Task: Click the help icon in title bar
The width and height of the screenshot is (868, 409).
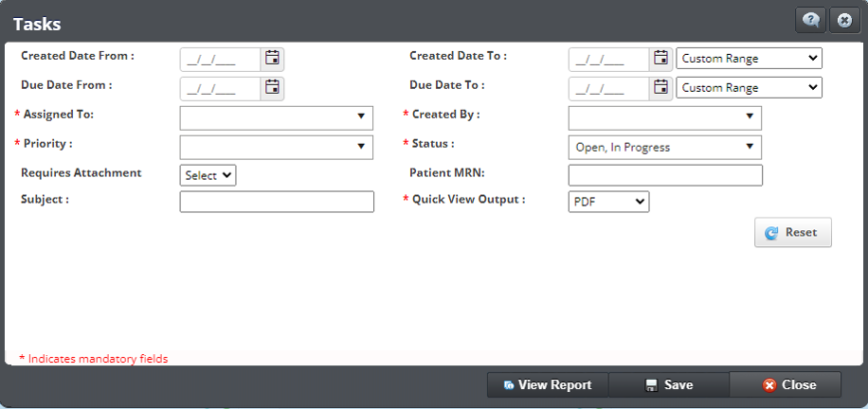Action: tap(811, 20)
